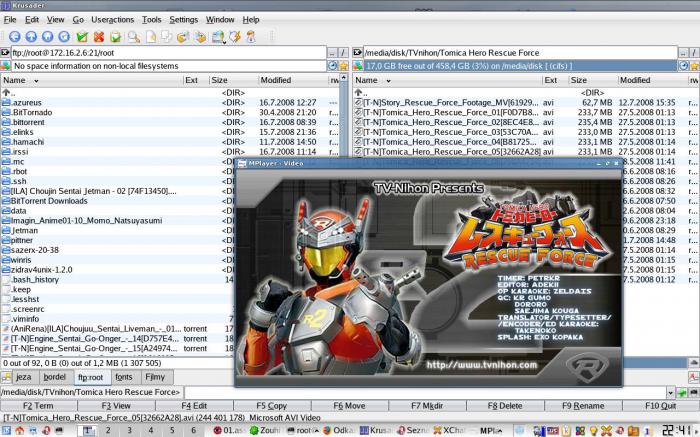Image resolution: width=700 pixels, height=437 pixels.
Task: Click the Reload toolbar icon
Action: pyautogui.click(x=64, y=37)
